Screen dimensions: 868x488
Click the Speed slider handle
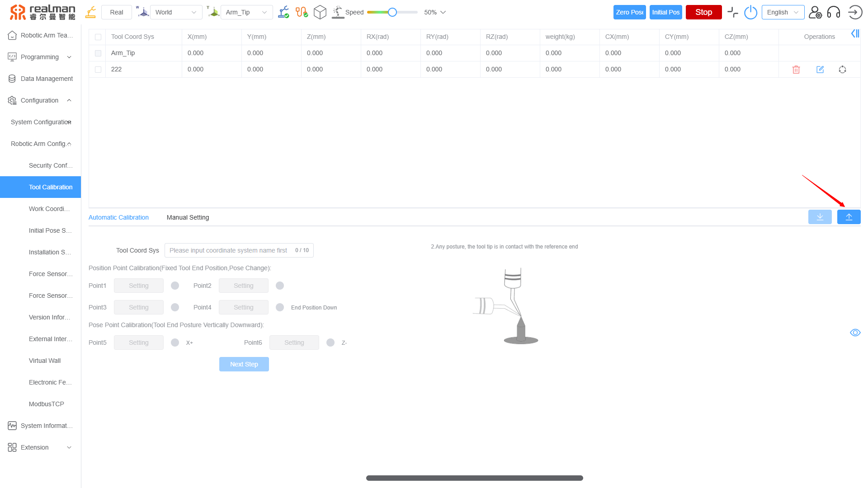[392, 13]
